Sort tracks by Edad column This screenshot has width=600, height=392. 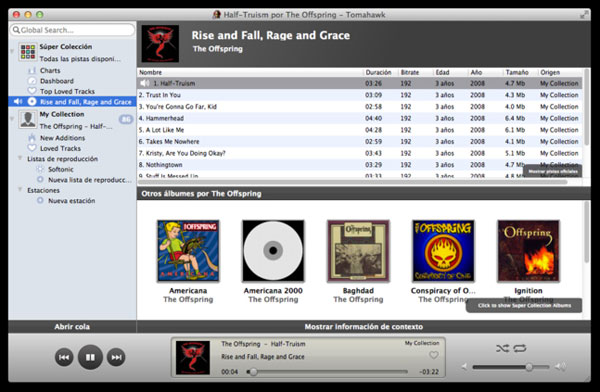click(x=450, y=72)
